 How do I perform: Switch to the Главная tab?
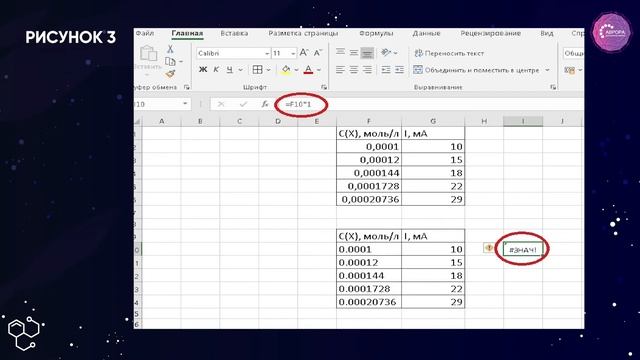point(187,33)
